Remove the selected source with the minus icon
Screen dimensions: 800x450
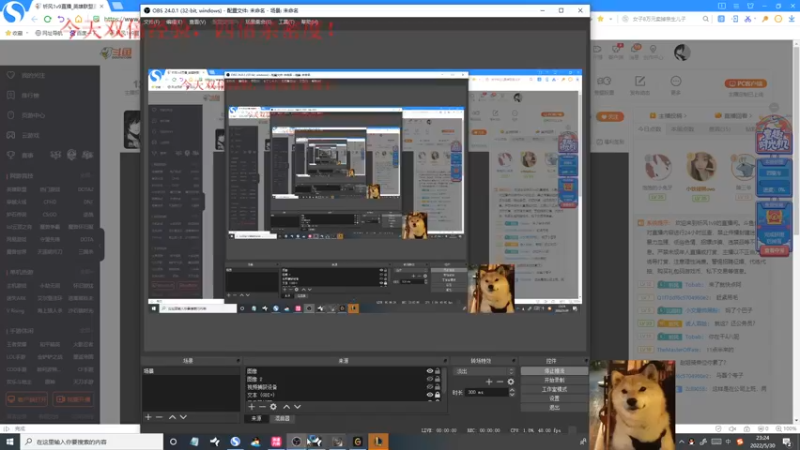pyautogui.click(x=262, y=407)
